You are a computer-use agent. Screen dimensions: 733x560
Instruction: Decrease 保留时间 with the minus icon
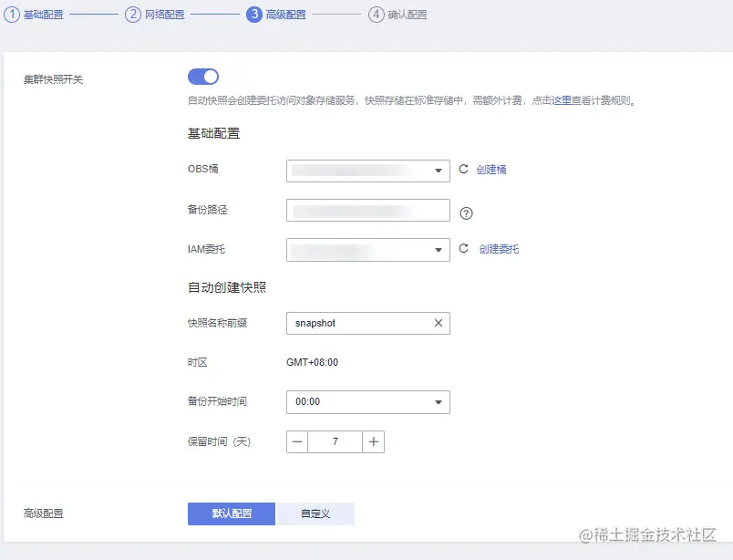[296, 441]
